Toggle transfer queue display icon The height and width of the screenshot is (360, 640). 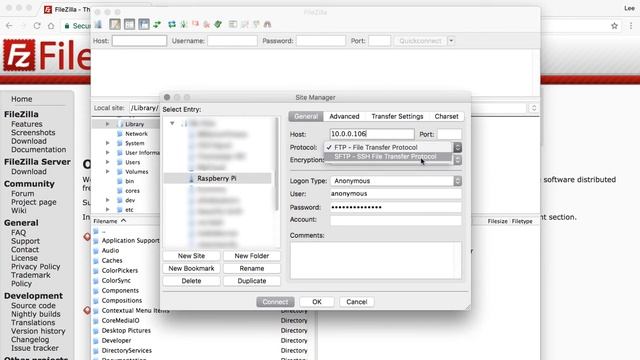157,24
